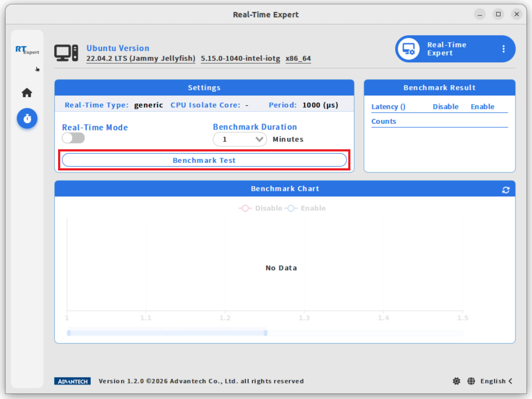Image resolution: width=532 pixels, height=399 pixels.
Task: Click the globe language icon
Action: 471,381
